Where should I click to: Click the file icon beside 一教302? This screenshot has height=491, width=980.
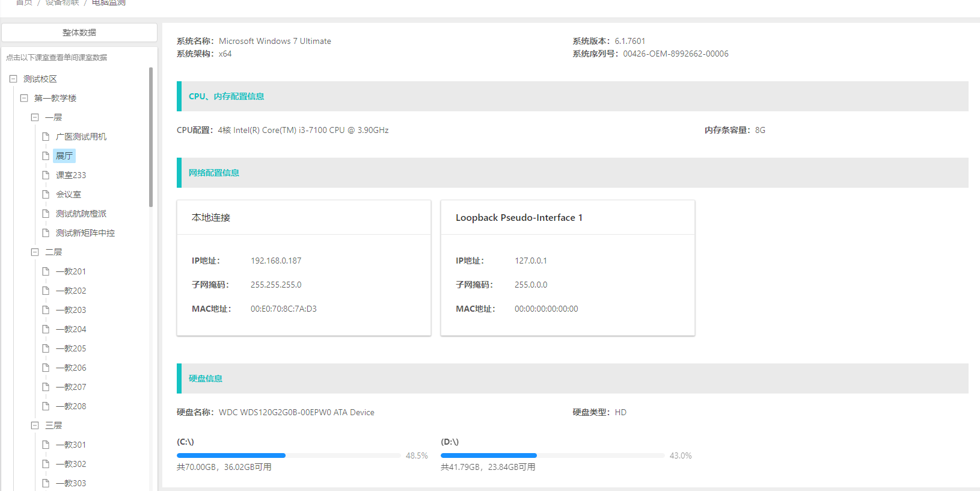click(46, 464)
